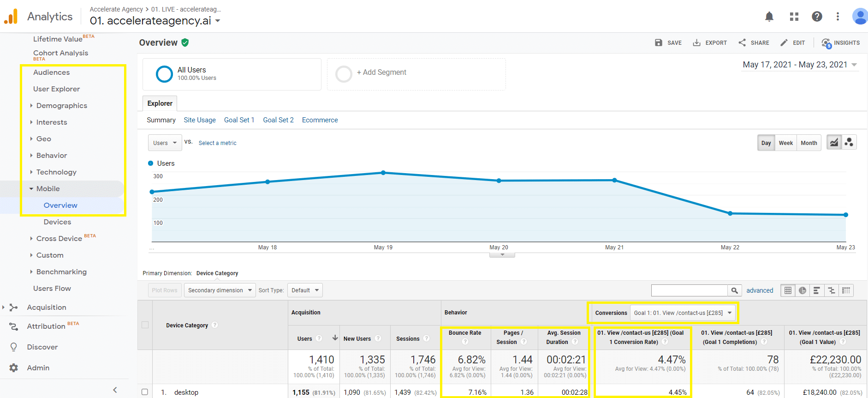This screenshot has height=398, width=868.
Task: Click the search magnifier in table filter
Action: pos(734,290)
